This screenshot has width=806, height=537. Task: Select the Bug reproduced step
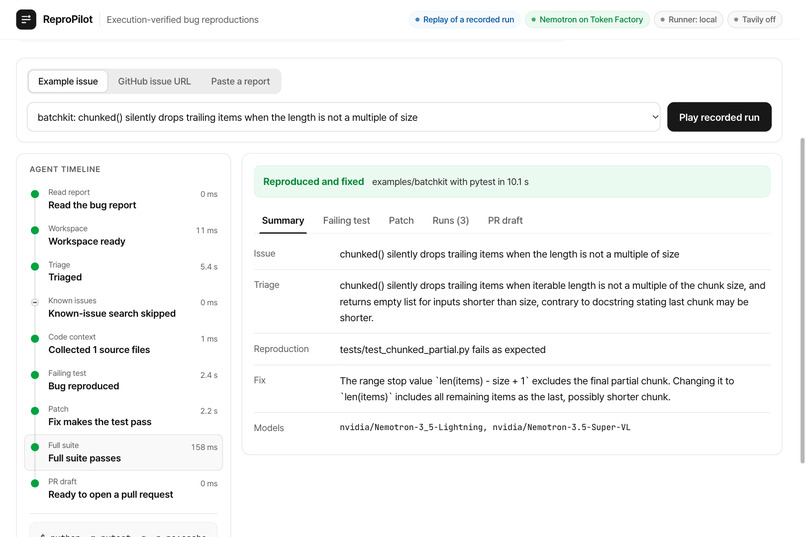(123, 380)
